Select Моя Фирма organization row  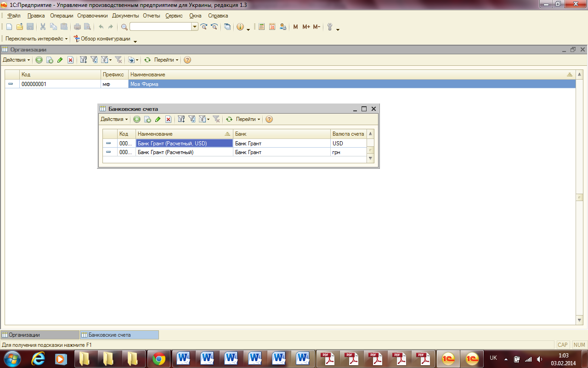(290, 84)
